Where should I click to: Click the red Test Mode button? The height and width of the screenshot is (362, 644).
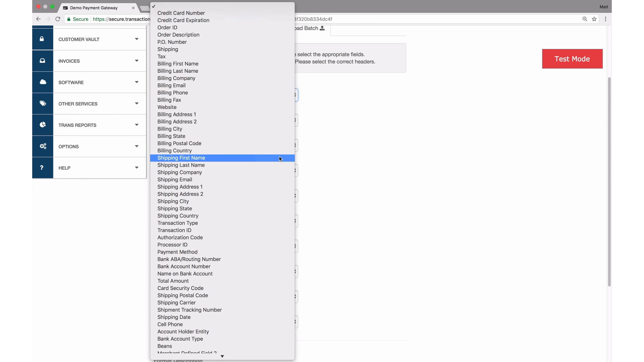[x=572, y=59]
